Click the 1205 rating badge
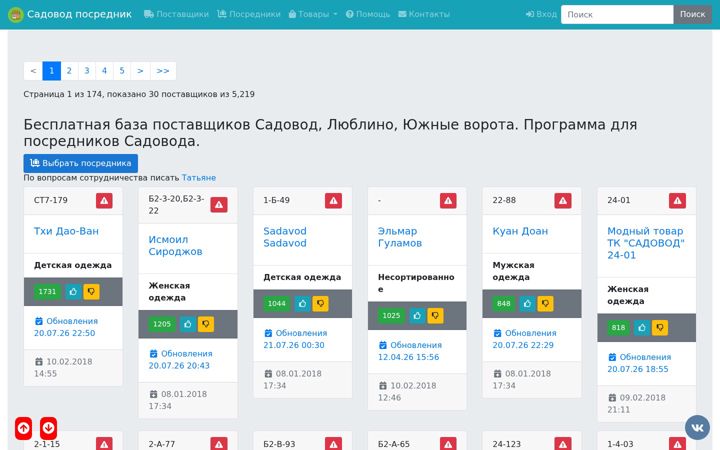The image size is (720, 450). (x=162, y=324)
